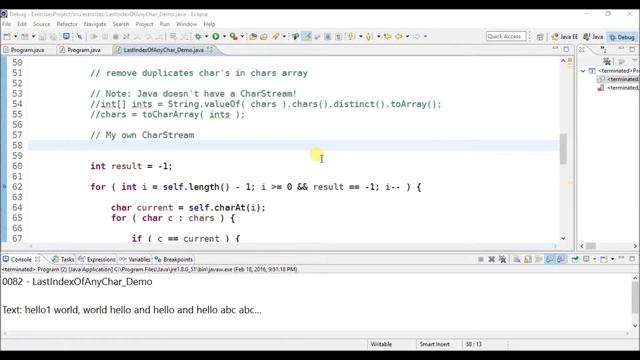Collapse the terminated Program launch tree node
The height and width of the screenshot is (360, 640).
click(x=583, y=71)
